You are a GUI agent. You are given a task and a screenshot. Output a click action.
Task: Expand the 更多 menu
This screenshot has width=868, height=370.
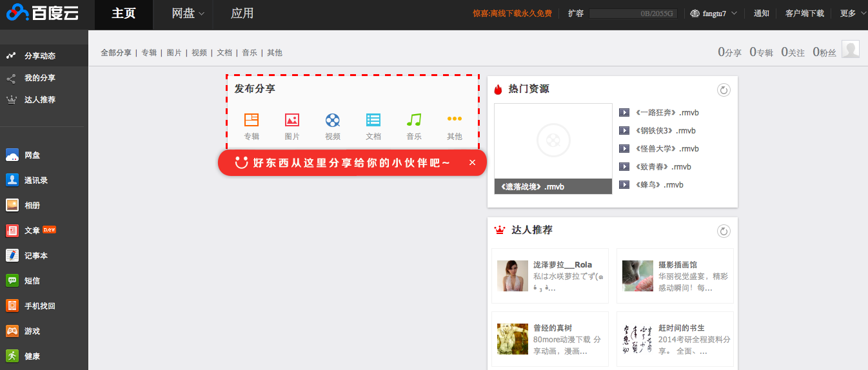coord(853,14)
